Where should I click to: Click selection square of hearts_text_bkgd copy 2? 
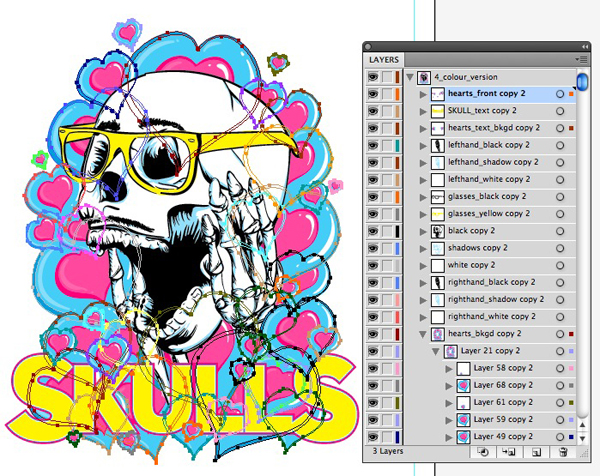tap(571, 128)
